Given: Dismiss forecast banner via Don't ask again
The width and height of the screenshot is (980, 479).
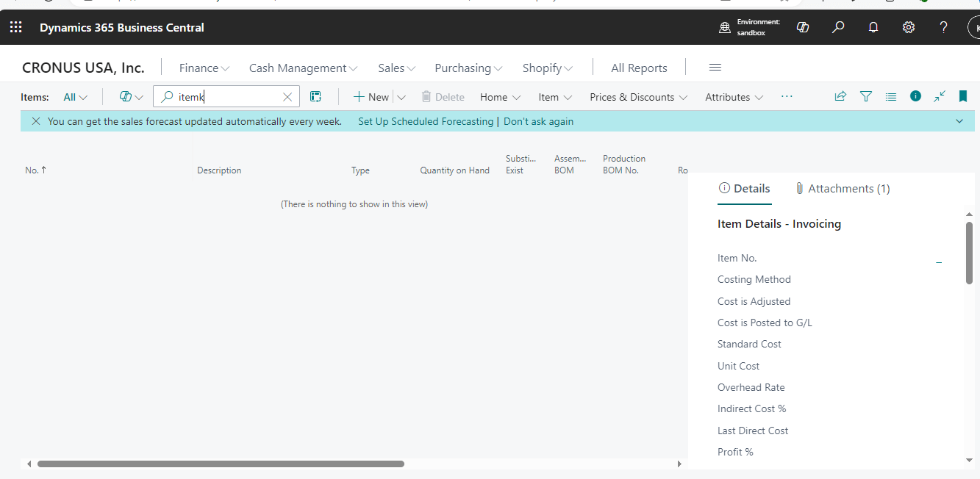Looking at the screenshot, I should (538, 120).
